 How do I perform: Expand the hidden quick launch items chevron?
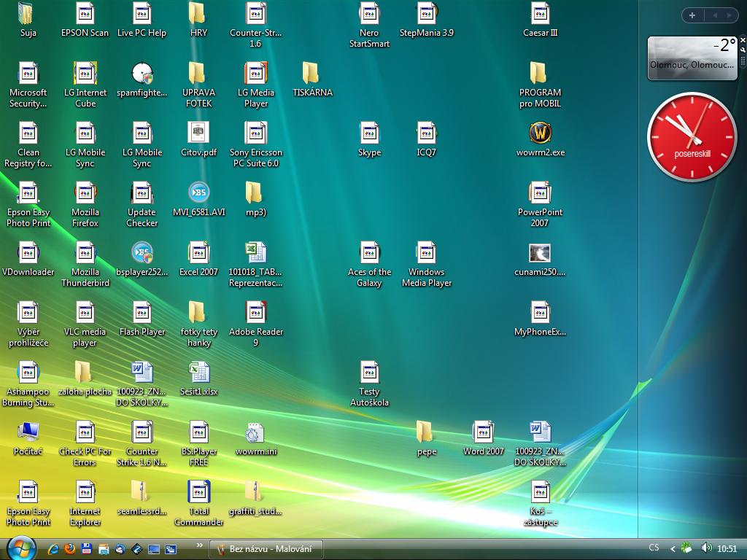pos(200,545)
